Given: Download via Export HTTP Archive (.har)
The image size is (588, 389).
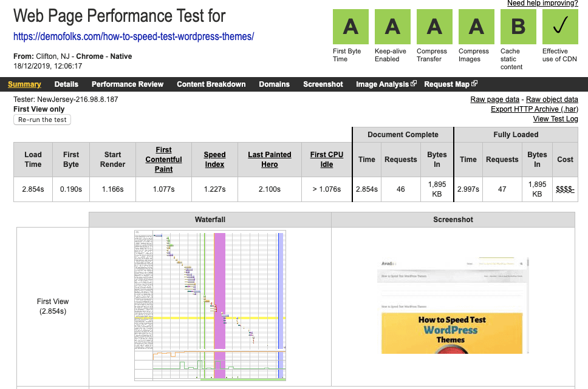Looking at the screenshot, I should point(534,109).
